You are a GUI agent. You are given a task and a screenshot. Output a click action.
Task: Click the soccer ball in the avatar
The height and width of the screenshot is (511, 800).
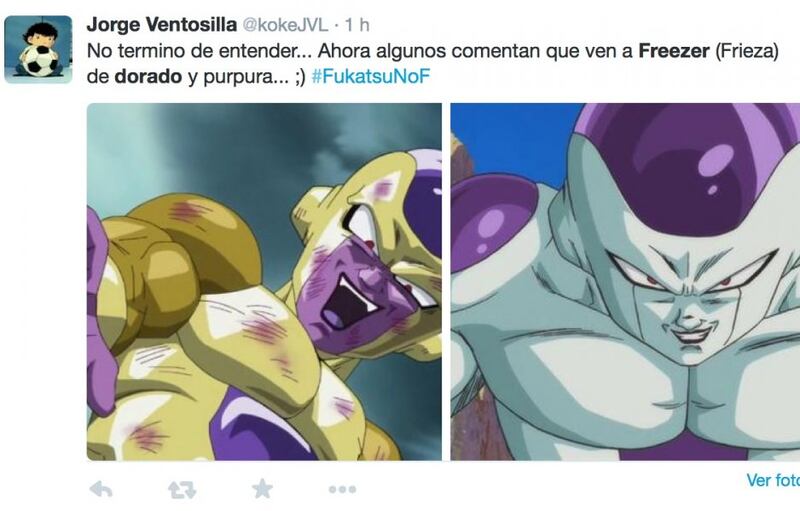(39, 61)
